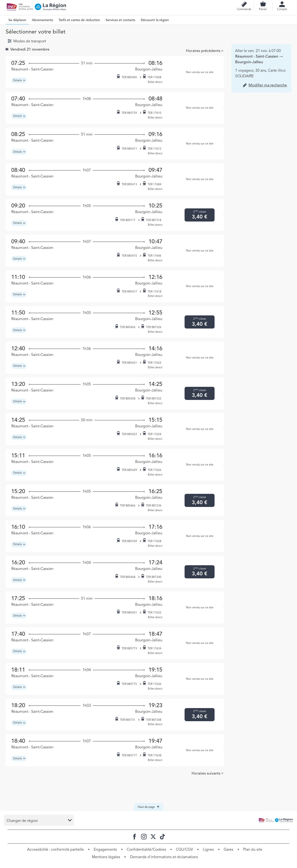Select the 3,40 € fare for 09:20 train
The width and height of the screenshot is (297, 868).
point(199,215)
